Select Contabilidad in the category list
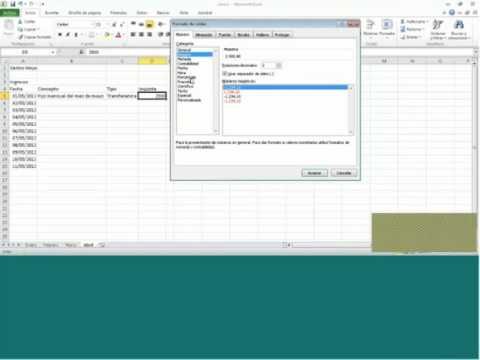The height and width of the screenshot is (360, 480). (188, 63)
